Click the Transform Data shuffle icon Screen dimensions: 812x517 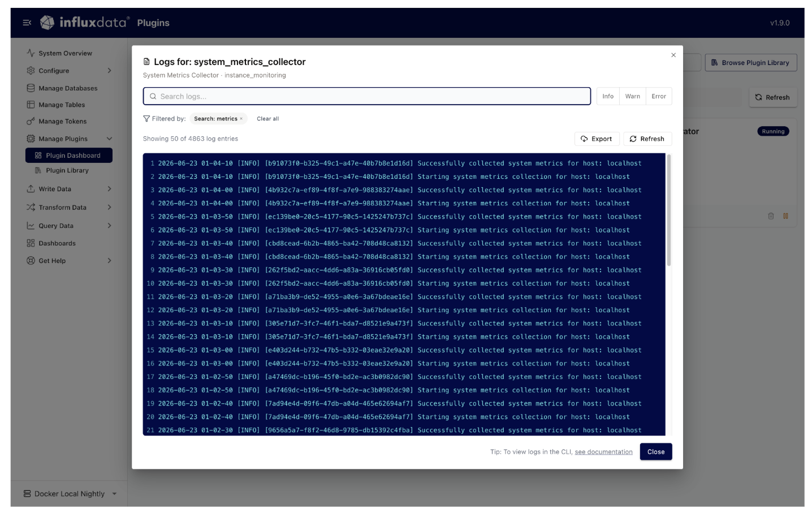click(x=31, y=207)
